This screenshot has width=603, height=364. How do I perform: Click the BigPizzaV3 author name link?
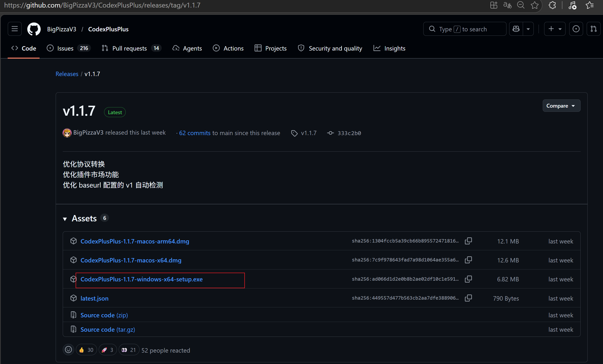[x=88, y=132]
